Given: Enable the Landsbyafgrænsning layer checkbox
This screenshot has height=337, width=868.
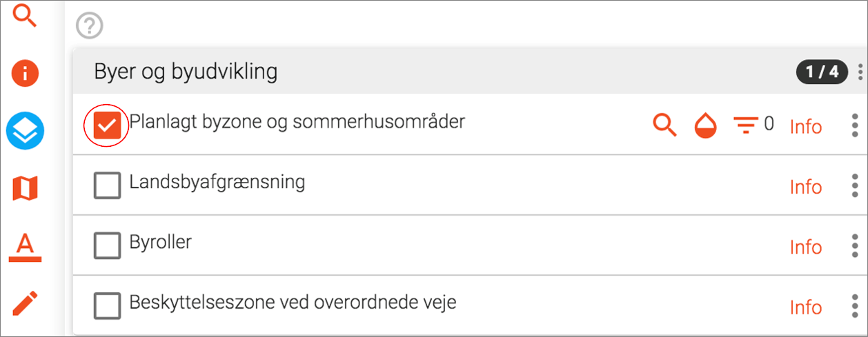Looking at the screenshot, I should (x=107, y=185).
